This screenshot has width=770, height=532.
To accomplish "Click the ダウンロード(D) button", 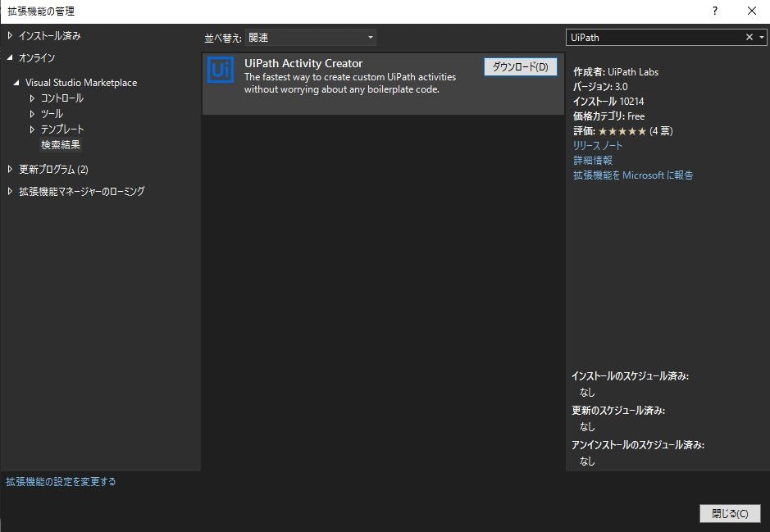I will click(521, 66).
